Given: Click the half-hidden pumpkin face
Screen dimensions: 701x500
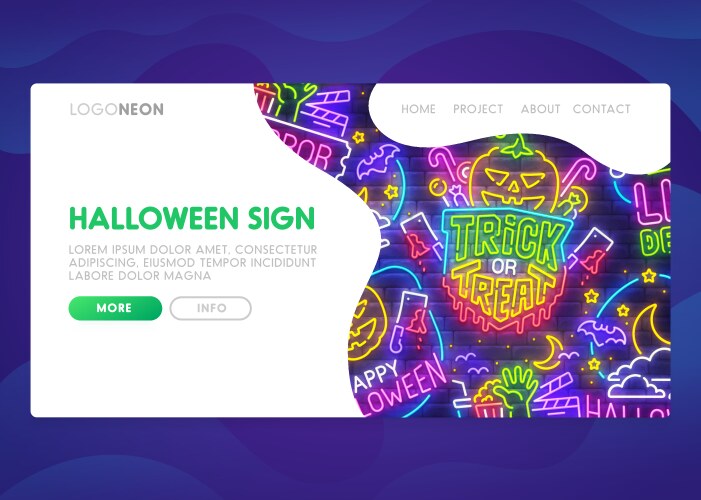Looking at the screenshot, I should (367, 324).
